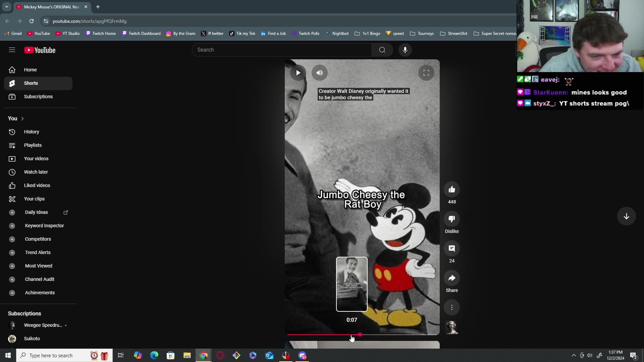Open the YT Studio bookmark

click(68, 34)
